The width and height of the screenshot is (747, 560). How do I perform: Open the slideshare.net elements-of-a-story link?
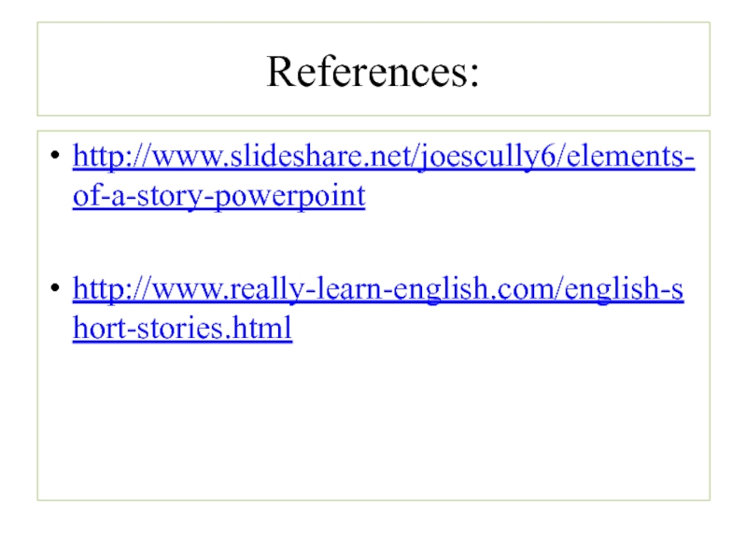[x=383, y=160]
